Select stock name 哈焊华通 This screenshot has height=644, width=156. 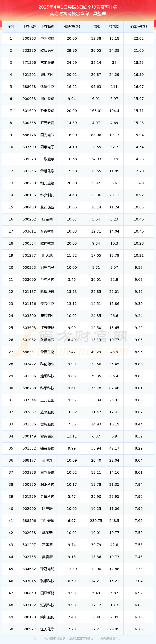point(47,292)
